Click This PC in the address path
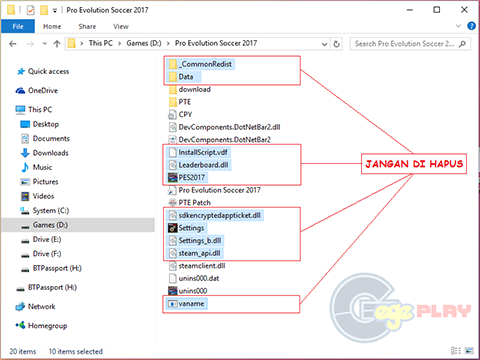Screen dimensions: 480x360 coord(101,43)
